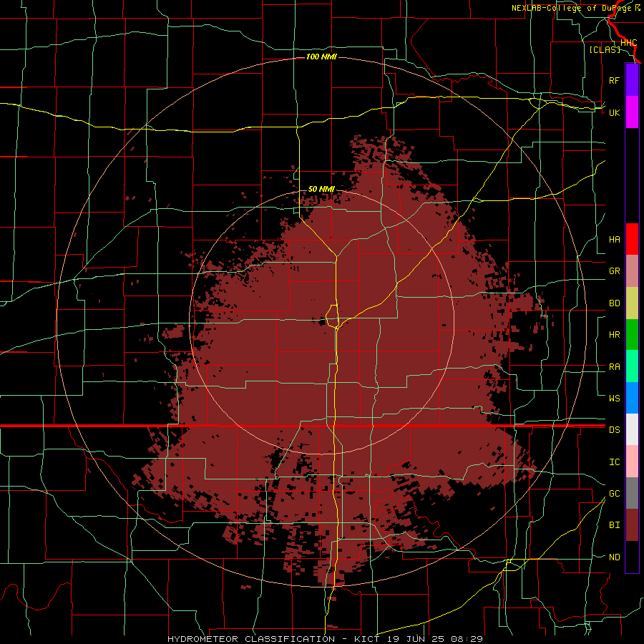Click the 'ND' legend label
The width and height of the screenshot is (644, 644).
pos(614,557)
